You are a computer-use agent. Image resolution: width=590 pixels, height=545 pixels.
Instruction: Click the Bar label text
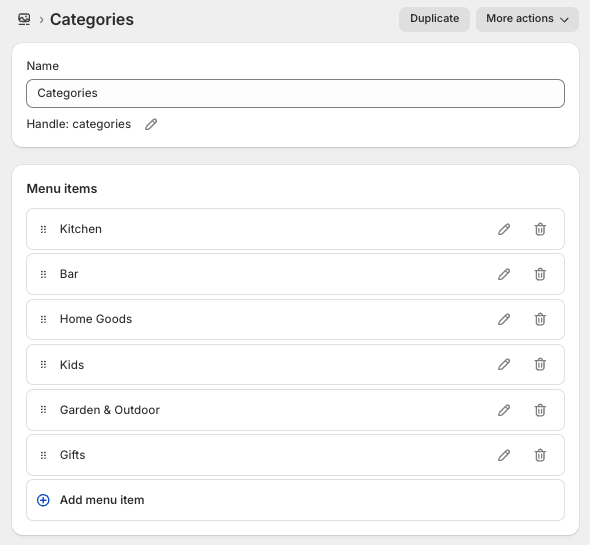[x=69, y=274]
